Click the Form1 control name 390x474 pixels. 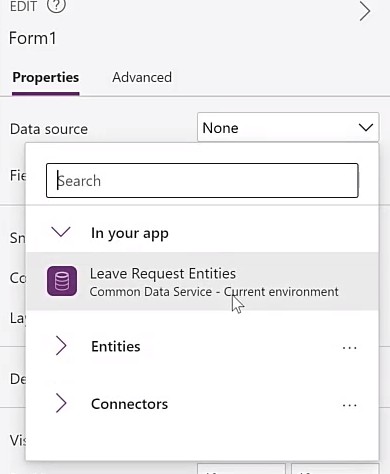33,38
